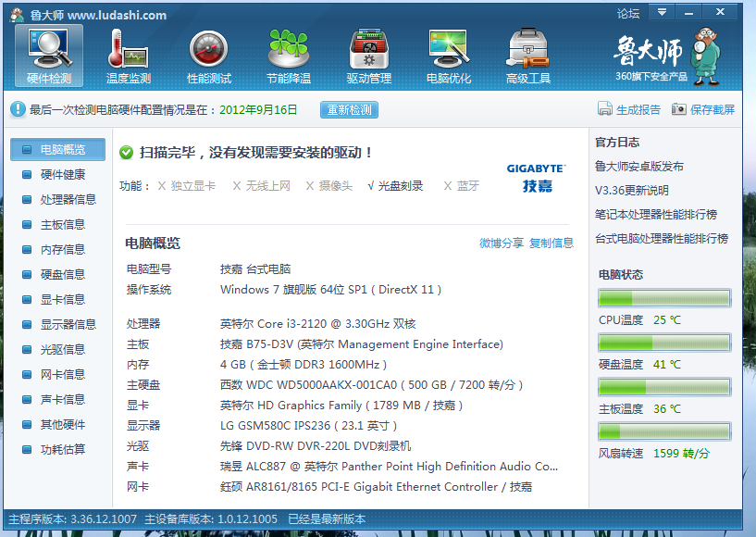The width and height of the screenshot is (756, 537).
Task: Click the 主程序版本 3.36.12.1007 status text
Action: pyautogui.click(x=73, y=519)
